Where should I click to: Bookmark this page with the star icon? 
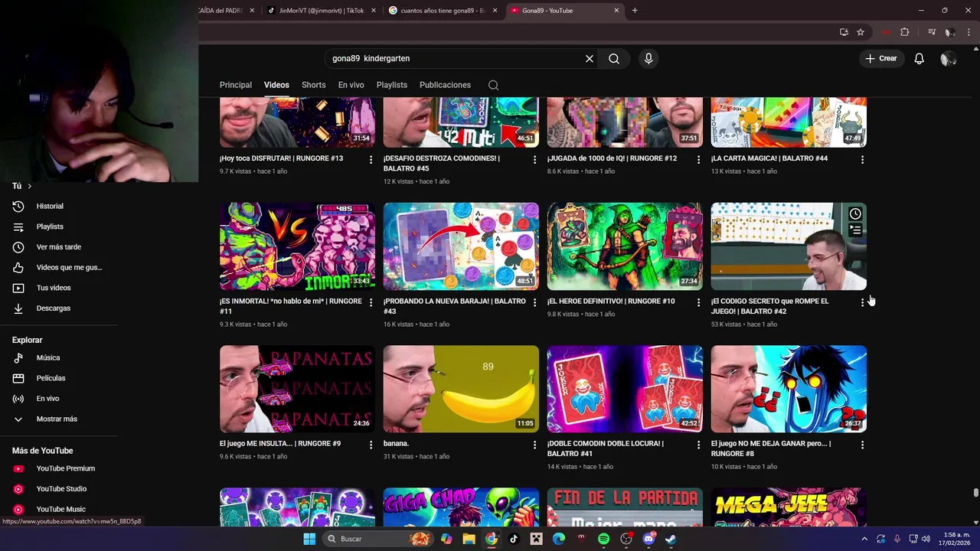pos(861,32)
